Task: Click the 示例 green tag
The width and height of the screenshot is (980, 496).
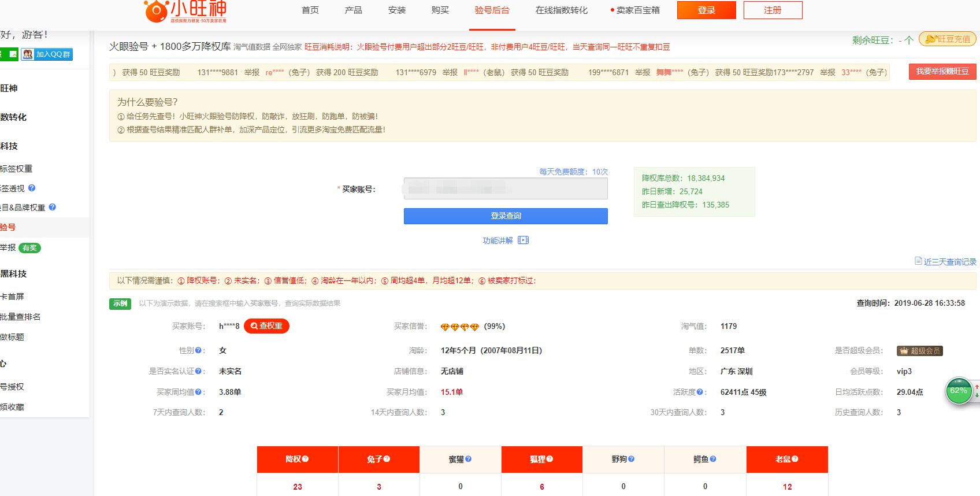Action: tap(120, 303)
